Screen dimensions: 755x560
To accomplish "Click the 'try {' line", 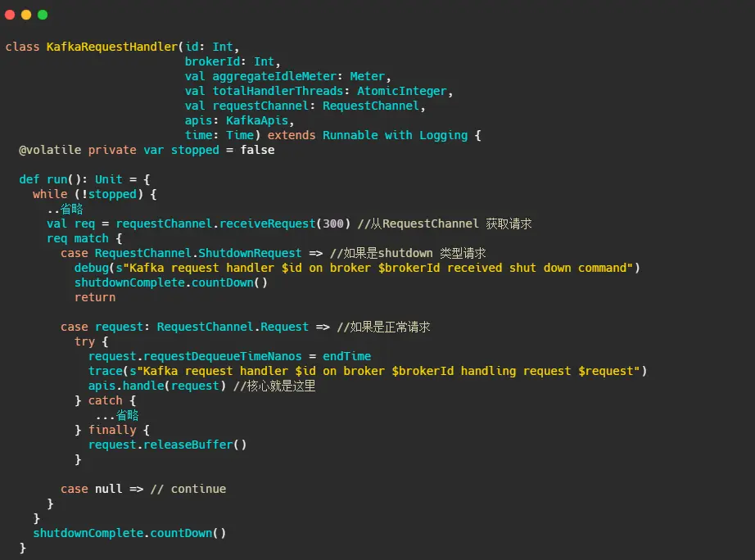I will coord(92,341).
